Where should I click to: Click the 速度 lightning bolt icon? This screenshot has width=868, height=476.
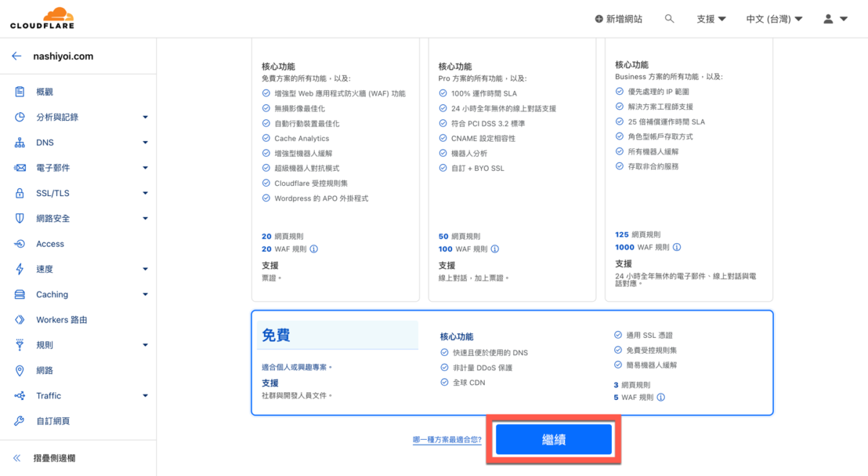(x=20, y=269)
